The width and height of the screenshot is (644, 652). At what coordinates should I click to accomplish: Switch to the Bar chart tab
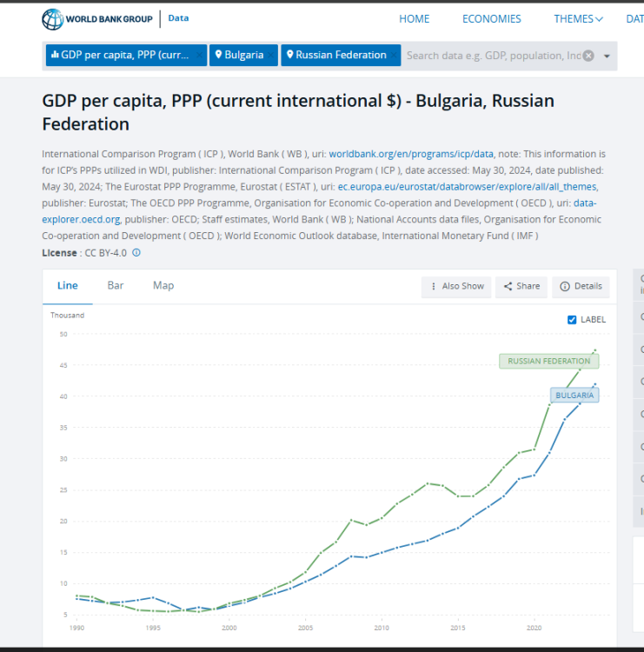point(116,286)
